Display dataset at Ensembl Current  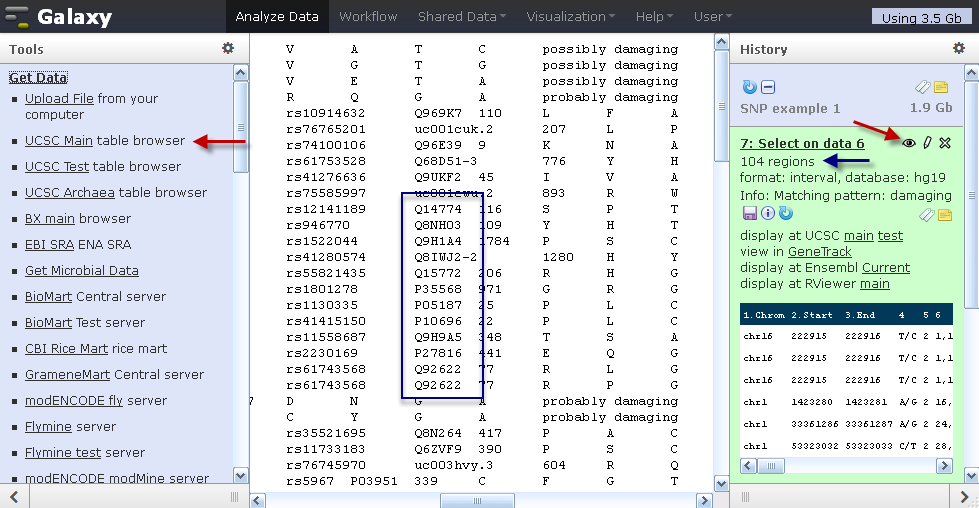[x=886, y=268]
